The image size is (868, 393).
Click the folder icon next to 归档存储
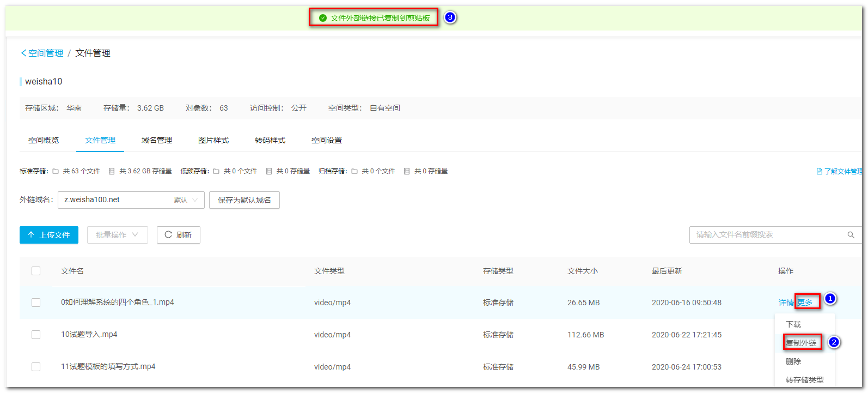point(354,171)
